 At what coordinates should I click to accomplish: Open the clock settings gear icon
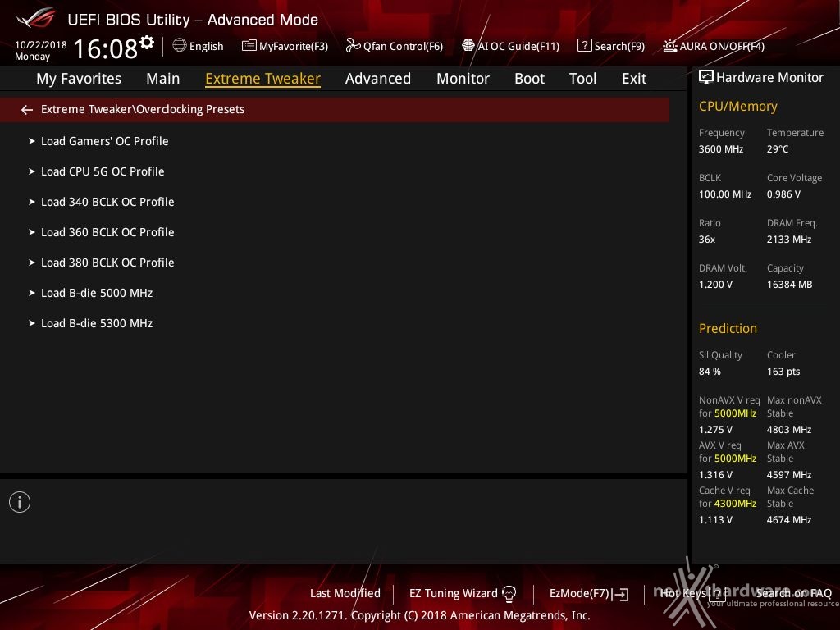coord(147,42)
